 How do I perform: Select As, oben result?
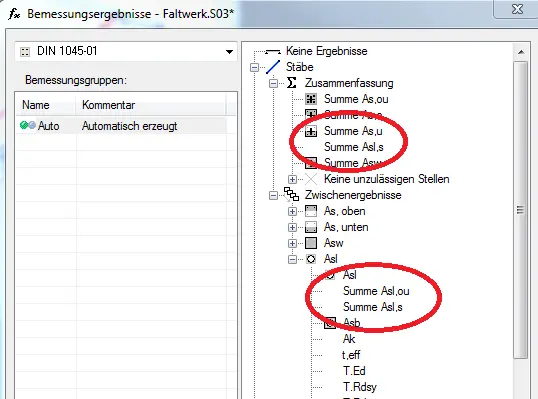point(344,211)
